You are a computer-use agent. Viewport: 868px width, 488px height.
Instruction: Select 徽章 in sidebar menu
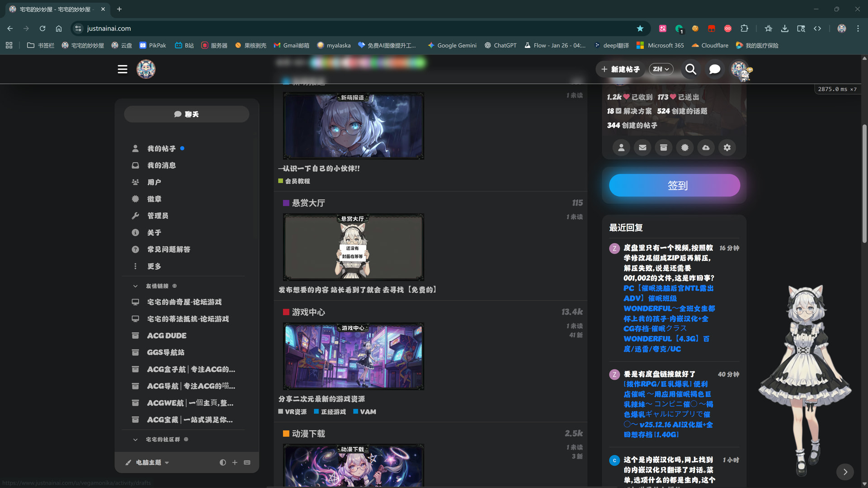[154, 199]
